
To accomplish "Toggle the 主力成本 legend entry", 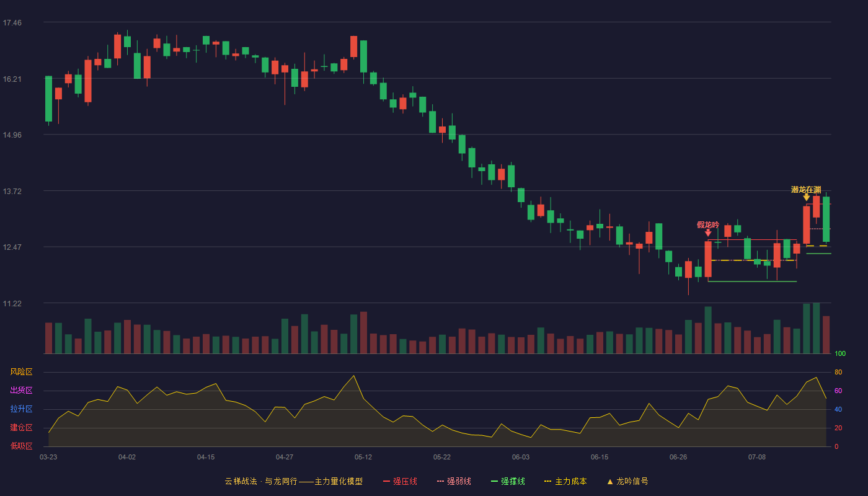I will tap(565, 481).
